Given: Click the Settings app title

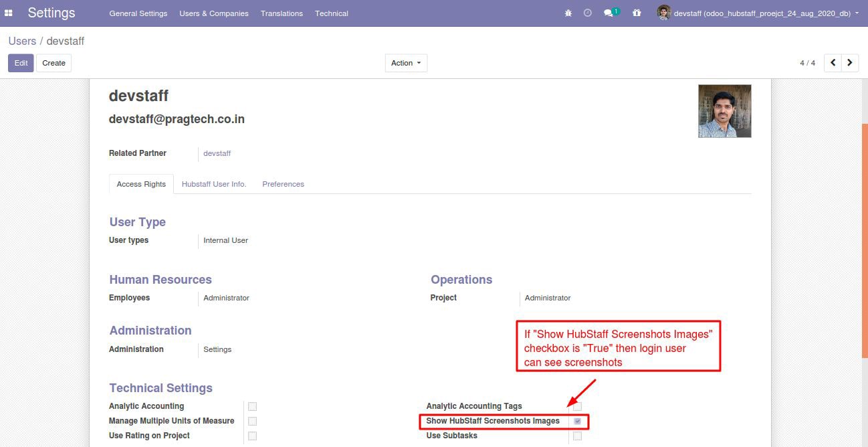Looking at the screenshot, I should 51,13.
